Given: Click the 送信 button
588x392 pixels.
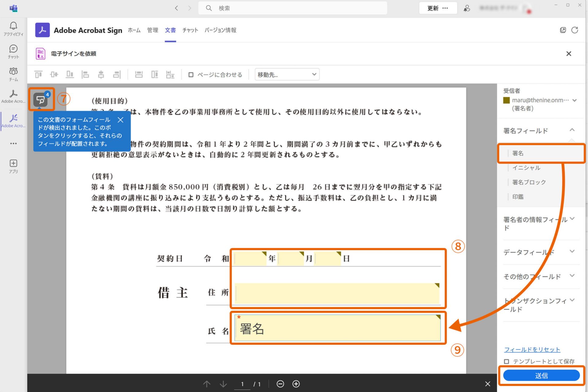Looking at the screenshot, I should [541, 375].
